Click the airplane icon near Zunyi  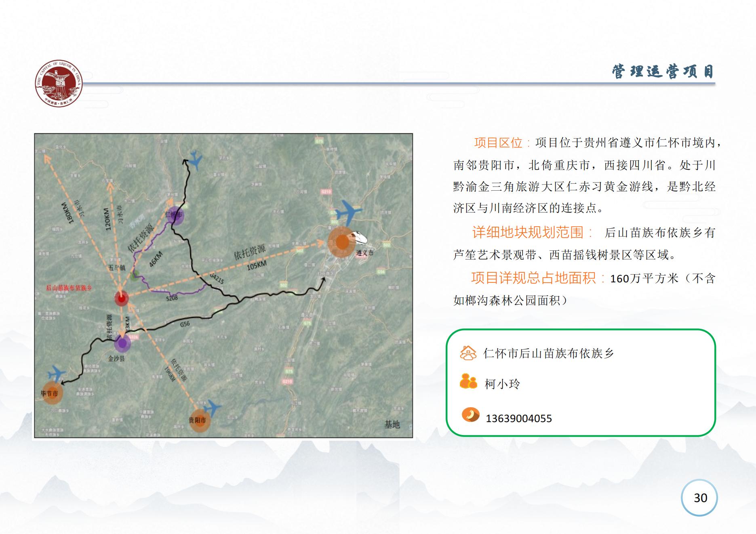[x=348, y=211]
